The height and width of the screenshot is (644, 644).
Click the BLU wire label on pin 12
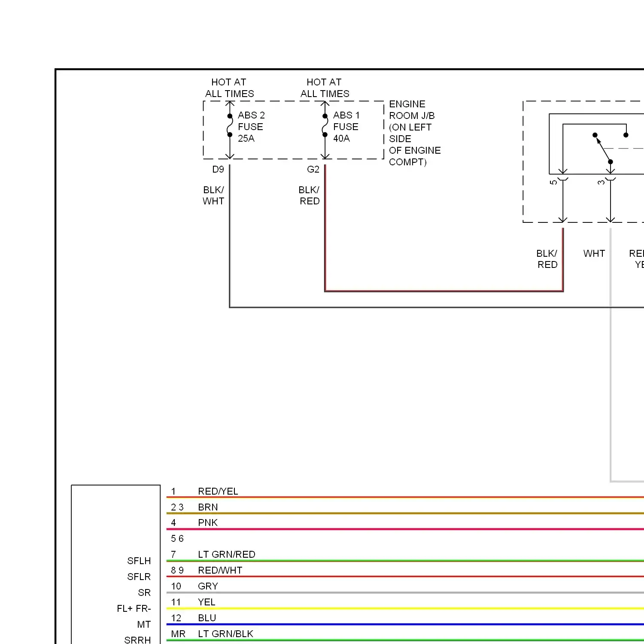click(207, 618)
